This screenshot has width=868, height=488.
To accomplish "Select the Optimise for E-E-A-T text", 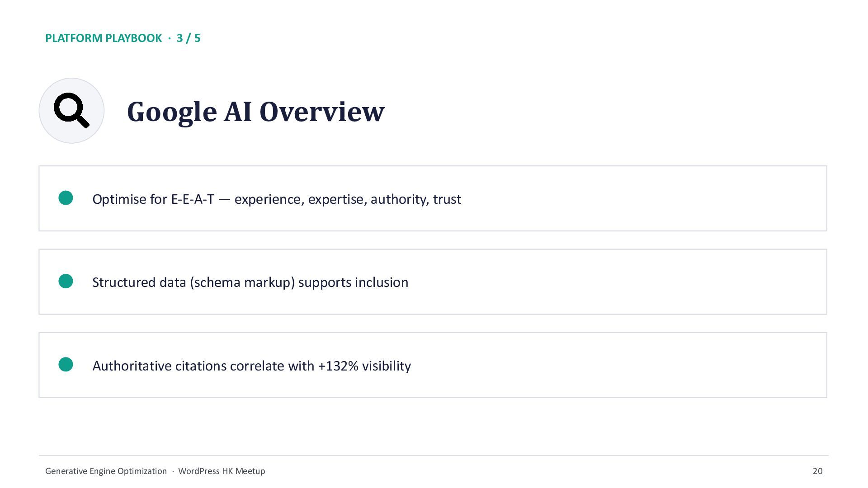I will tap(277, 199).
